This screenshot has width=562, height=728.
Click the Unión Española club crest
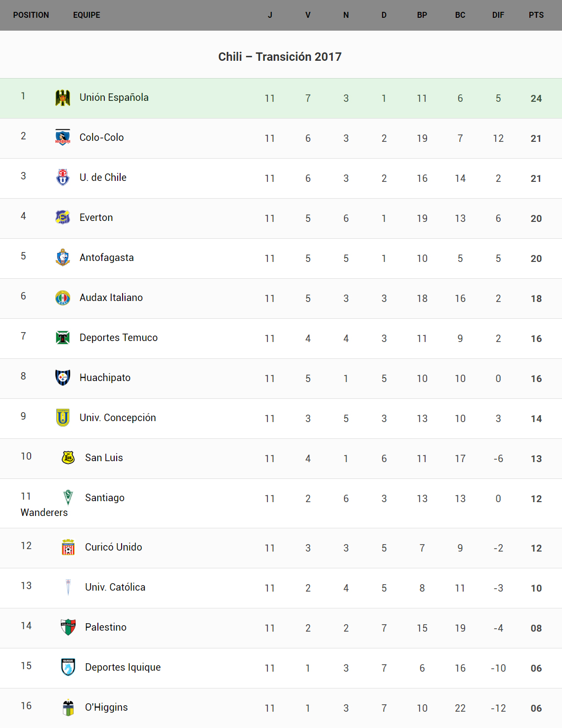tap(63, 98)
